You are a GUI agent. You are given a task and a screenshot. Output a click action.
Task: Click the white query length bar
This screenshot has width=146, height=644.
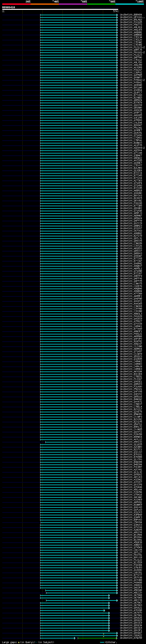point(60,10)
